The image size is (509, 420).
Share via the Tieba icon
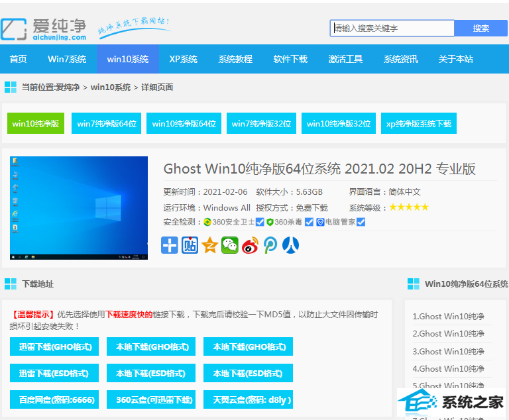point(190,245)
